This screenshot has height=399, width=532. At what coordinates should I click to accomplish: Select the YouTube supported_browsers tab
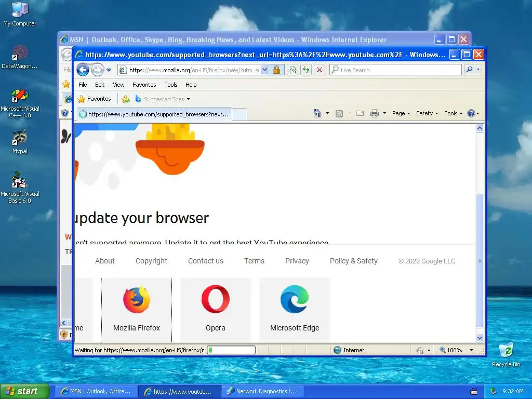(154, 114)
